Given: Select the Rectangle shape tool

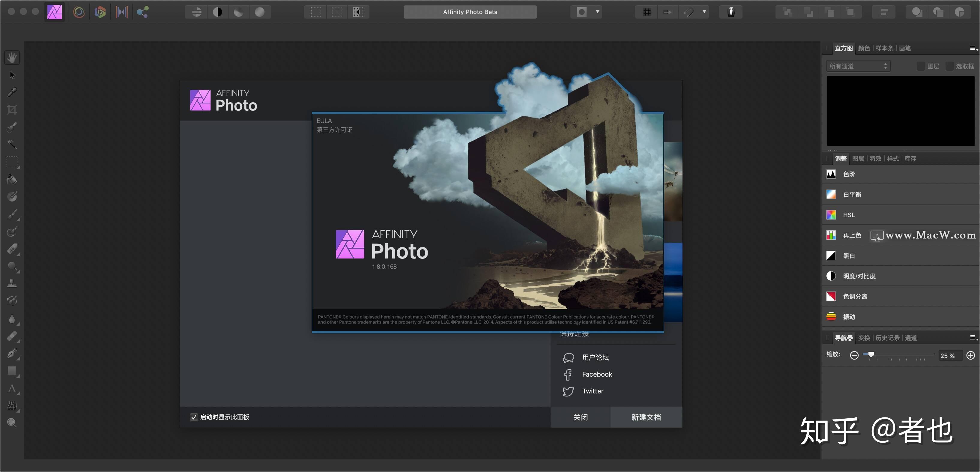Looking at the screenshot, I should (x=12, y=371).
